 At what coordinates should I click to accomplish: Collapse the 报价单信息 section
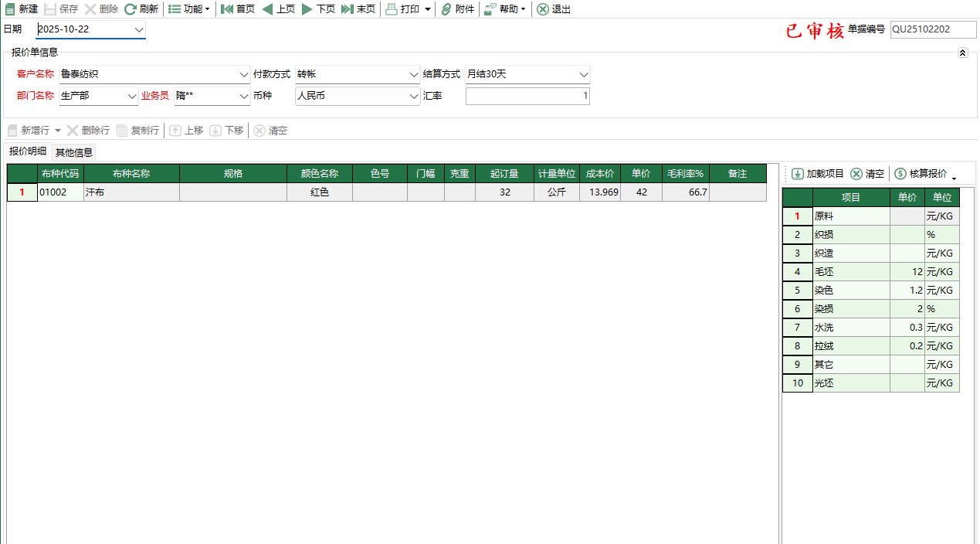pyautogui.click(x=962, y=53)
